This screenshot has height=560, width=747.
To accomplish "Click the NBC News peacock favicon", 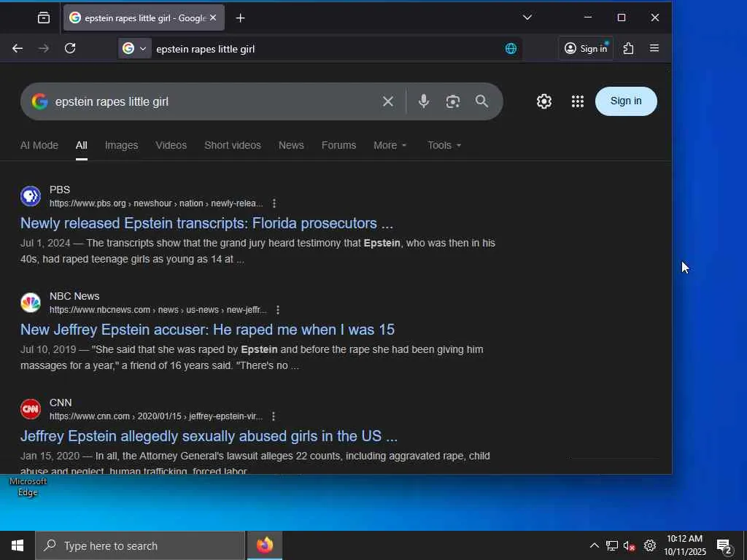I will tap(31, 303).
